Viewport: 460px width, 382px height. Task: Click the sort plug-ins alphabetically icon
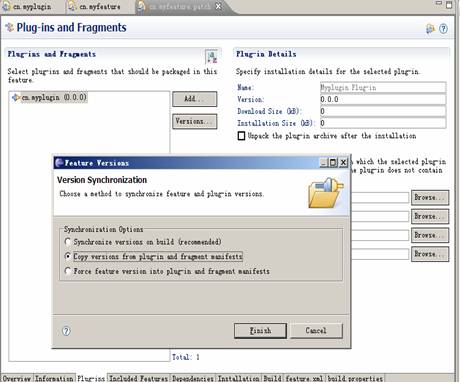tap(211, 56)
